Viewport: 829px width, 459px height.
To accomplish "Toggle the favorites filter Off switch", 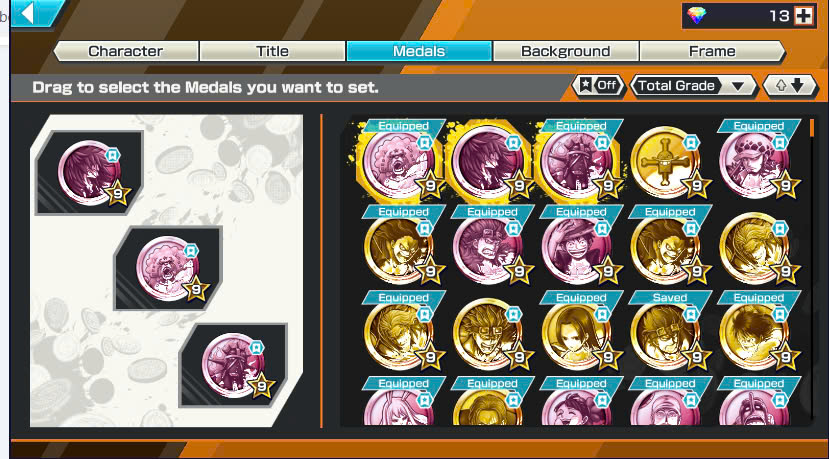I will [x=600, y=86].
